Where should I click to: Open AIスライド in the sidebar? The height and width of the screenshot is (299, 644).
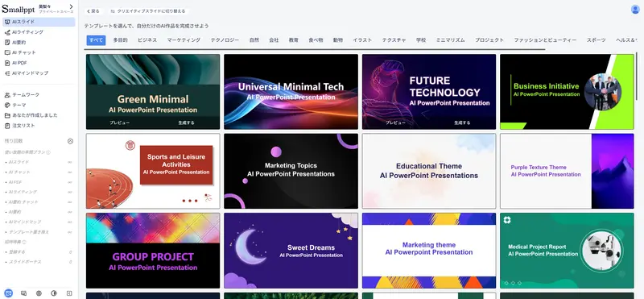point(39,22)
